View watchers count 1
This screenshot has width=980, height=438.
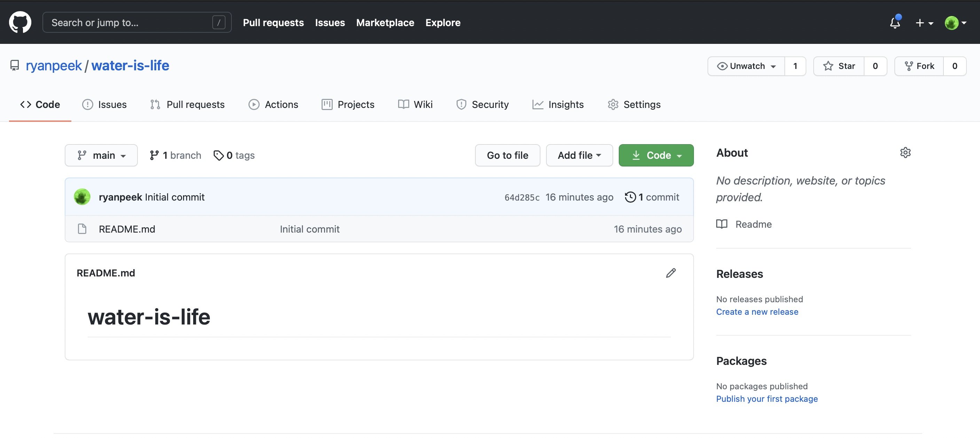795,66
